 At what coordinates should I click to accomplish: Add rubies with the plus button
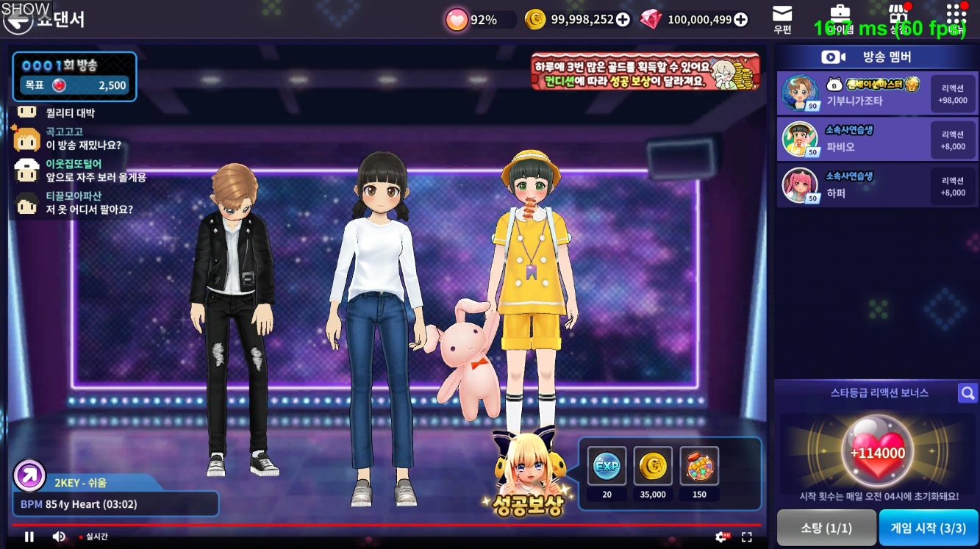[740, 20]
